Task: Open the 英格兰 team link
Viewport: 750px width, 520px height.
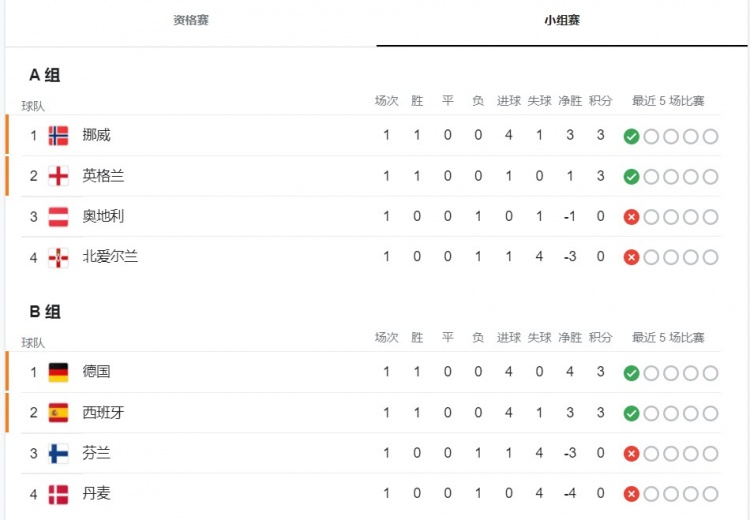Action: coord(103,176)
